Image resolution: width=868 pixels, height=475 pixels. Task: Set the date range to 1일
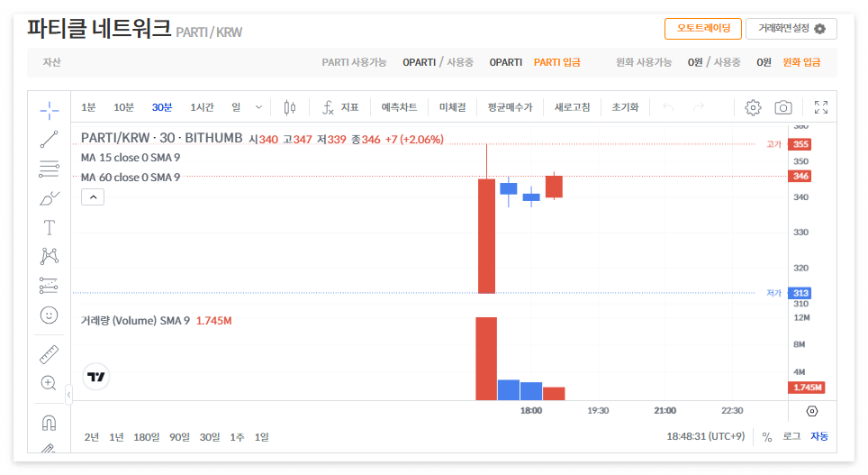click(x=262, y=437)
